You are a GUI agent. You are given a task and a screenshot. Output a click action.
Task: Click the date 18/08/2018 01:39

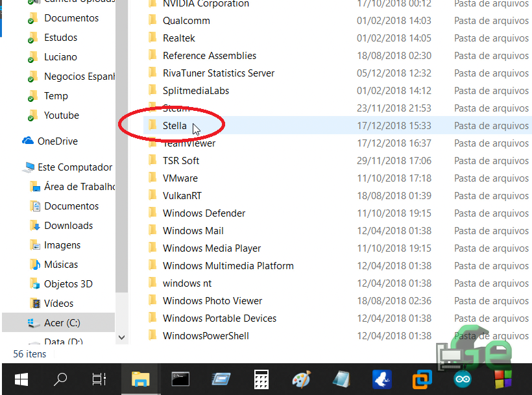[394, 196]
